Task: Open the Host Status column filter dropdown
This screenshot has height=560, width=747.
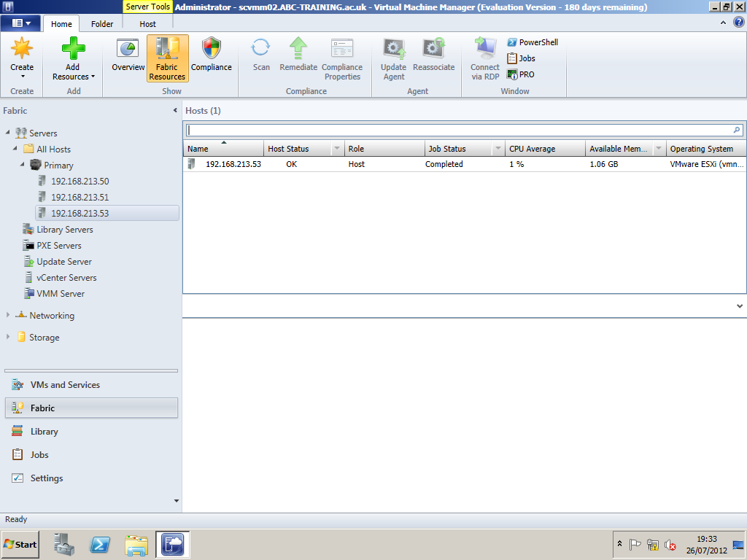Action: 337,149
